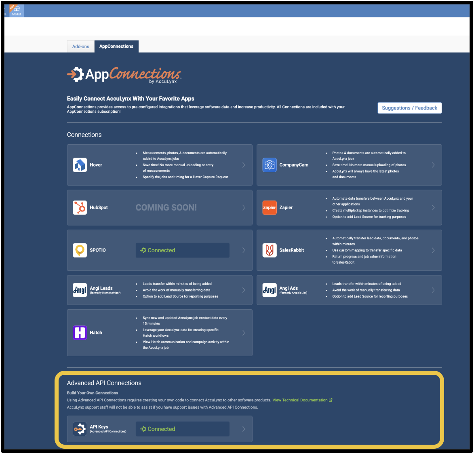Click the Hatch connection name
This screenshot has height=456, width=476.
96,334
